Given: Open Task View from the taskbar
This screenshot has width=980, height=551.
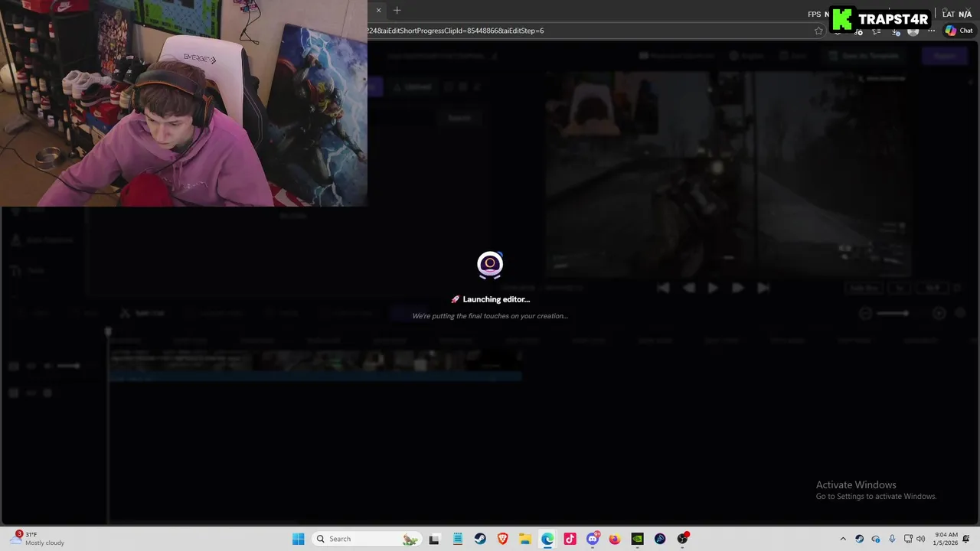Looking at the screenshot, I should (434, 539).
